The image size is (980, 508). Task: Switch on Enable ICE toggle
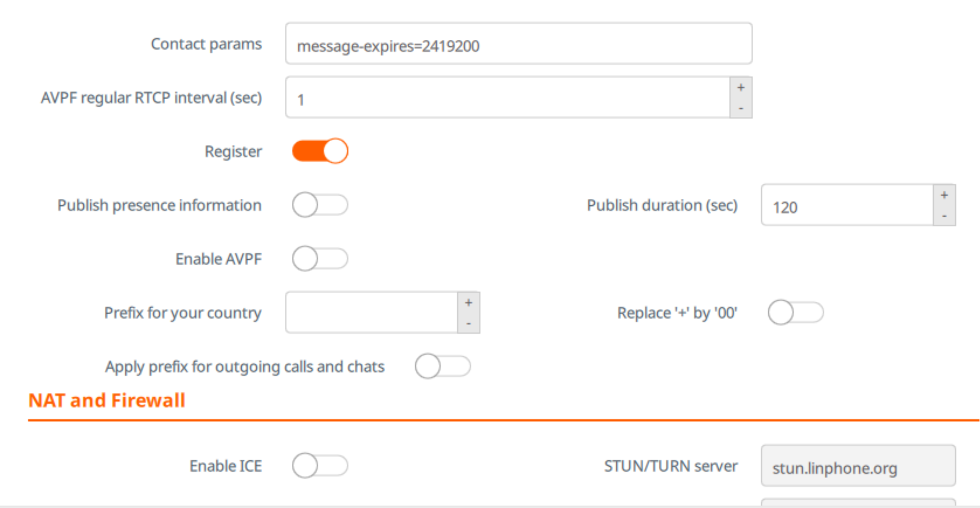[320, 466]
